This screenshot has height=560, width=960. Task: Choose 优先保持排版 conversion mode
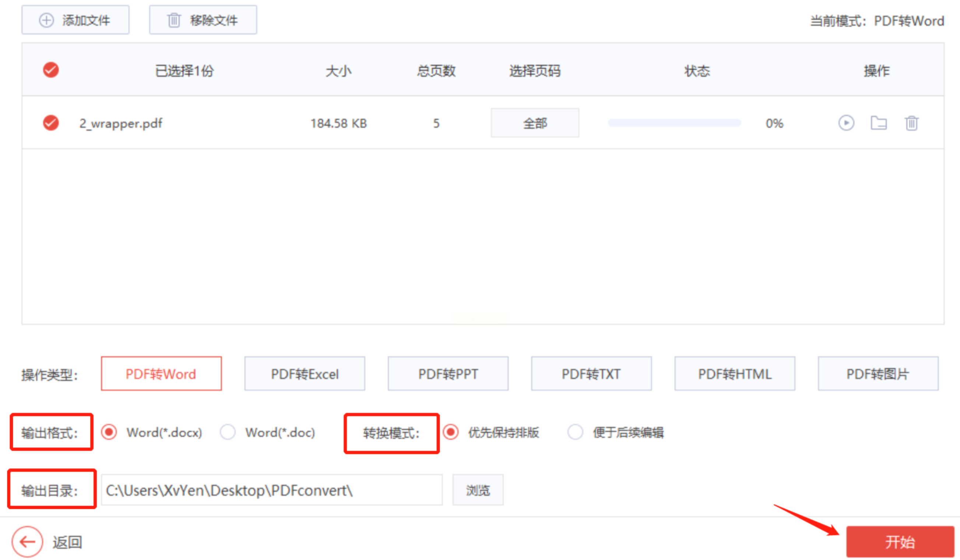point(451,432)
